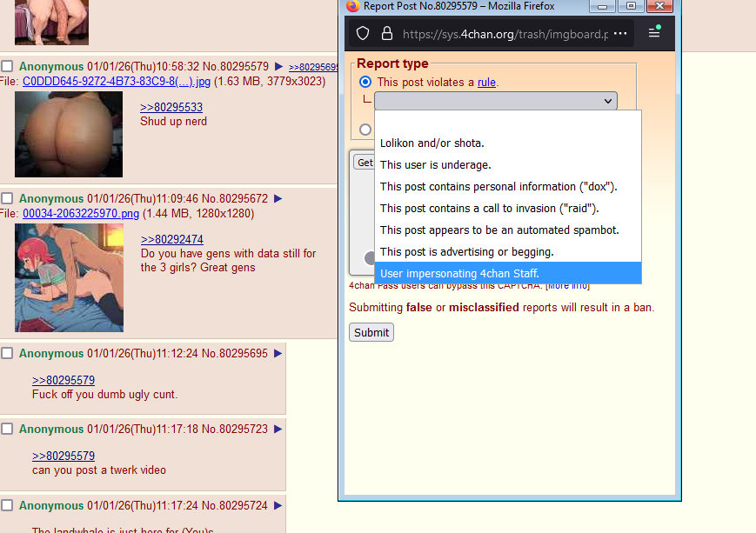Select the unlabeled second report type radio
756x533 pixels.
365,130
